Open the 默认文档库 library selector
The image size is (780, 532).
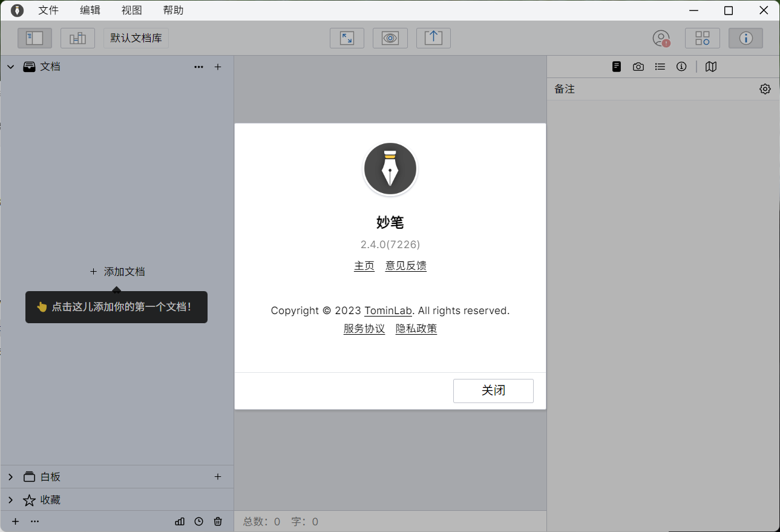point(136,38)
